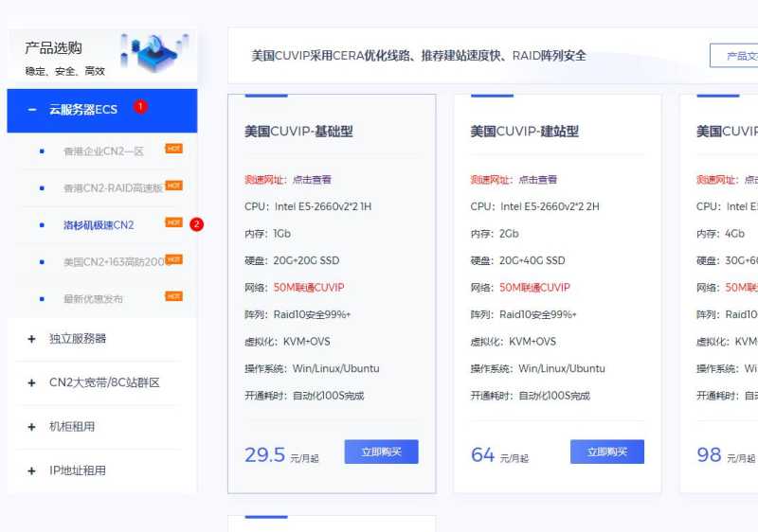The width and height of the screenshot is (758, 532).
Task: Click the 美国CUVIP-基础型 card title
Action: point(298,132)
